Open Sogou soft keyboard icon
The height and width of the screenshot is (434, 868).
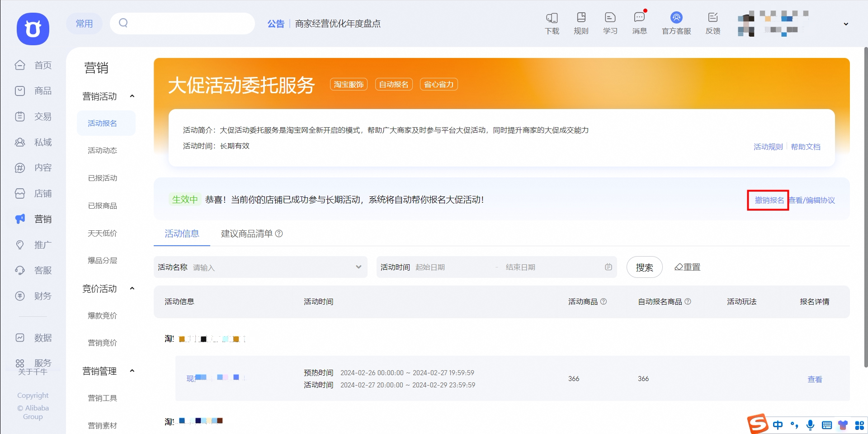(x=827, y=425)
